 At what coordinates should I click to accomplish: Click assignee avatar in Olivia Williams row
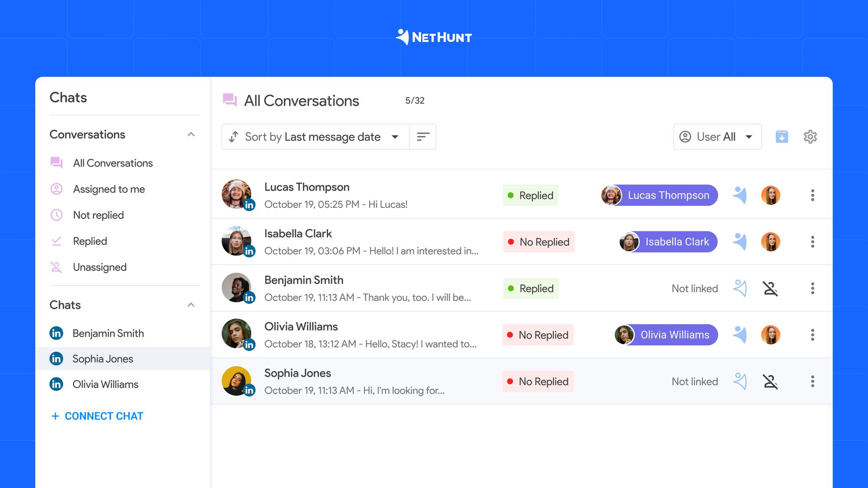771,335
